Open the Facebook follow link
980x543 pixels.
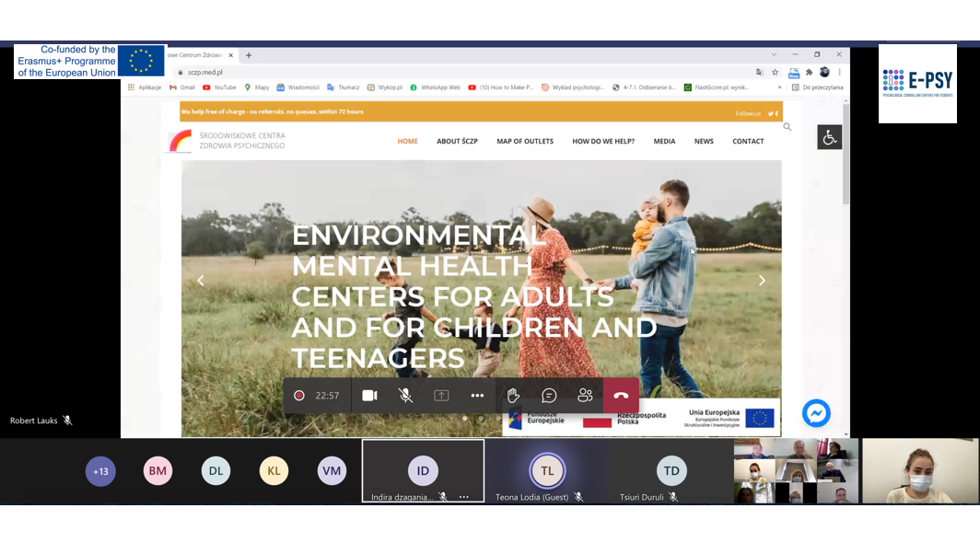pos(776,114)
